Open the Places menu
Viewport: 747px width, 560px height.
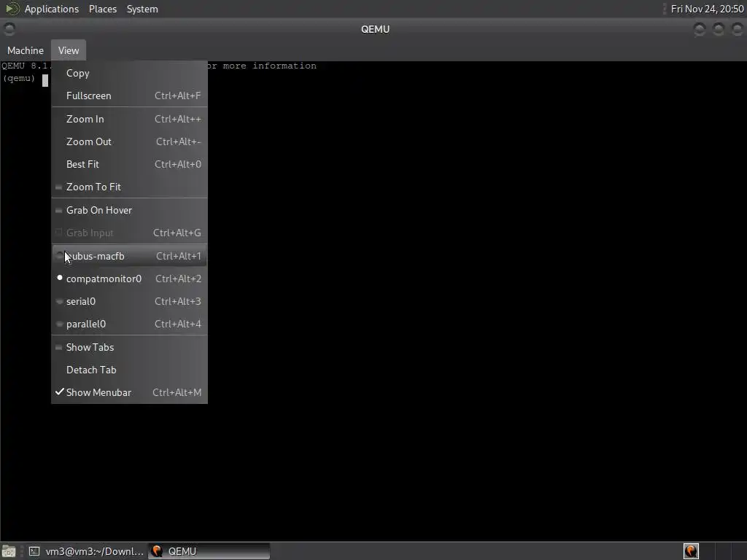pyautogui.click(x=102, y=9)
